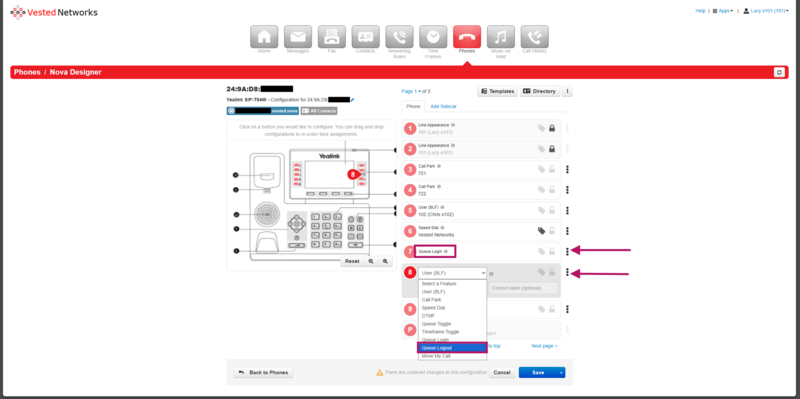Click the refresh icon in Phones header
This screenshot has width=800, height=399.
coord(779,72)
